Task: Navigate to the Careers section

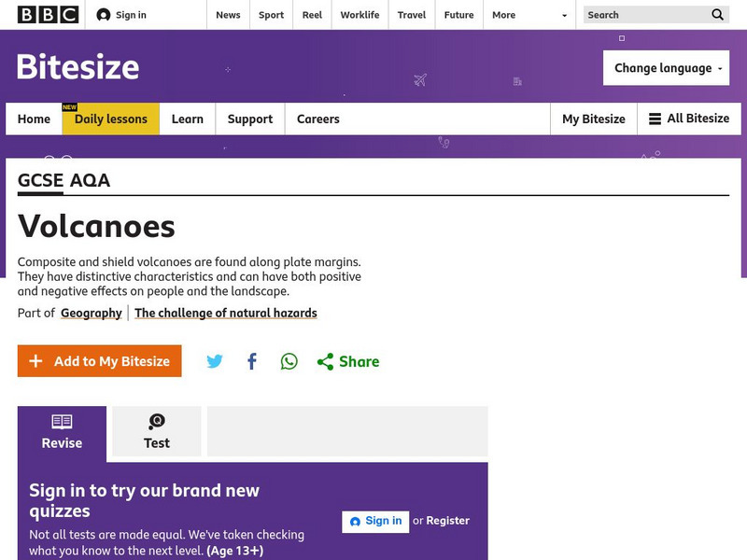Action: click(318, 119)
